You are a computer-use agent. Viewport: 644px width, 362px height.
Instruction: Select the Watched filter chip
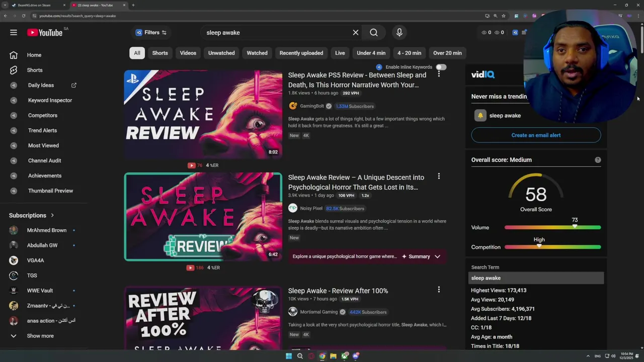257,53
